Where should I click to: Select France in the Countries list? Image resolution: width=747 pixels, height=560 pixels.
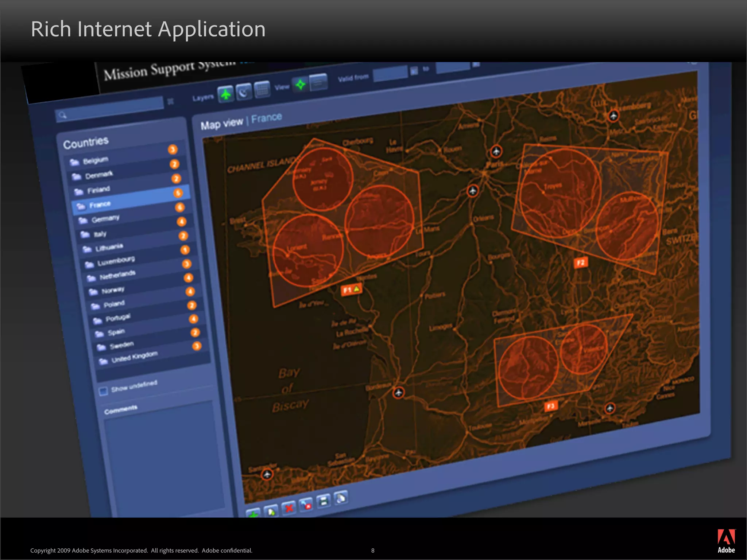click(132, 199)
